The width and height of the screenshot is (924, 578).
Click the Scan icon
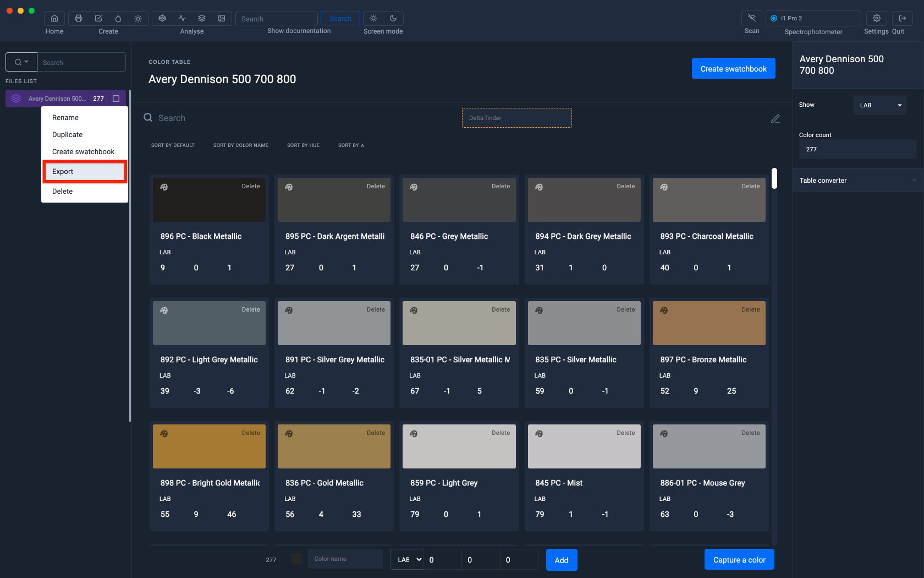point(752,18)
